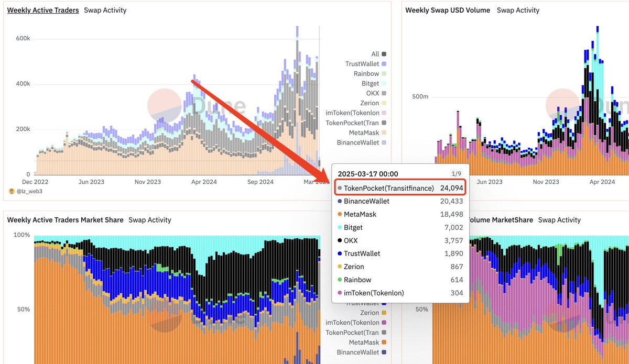Visit the @lz_web3 author profile link
The height and width of the screenshot is (364, 629).
click(28, 192)
